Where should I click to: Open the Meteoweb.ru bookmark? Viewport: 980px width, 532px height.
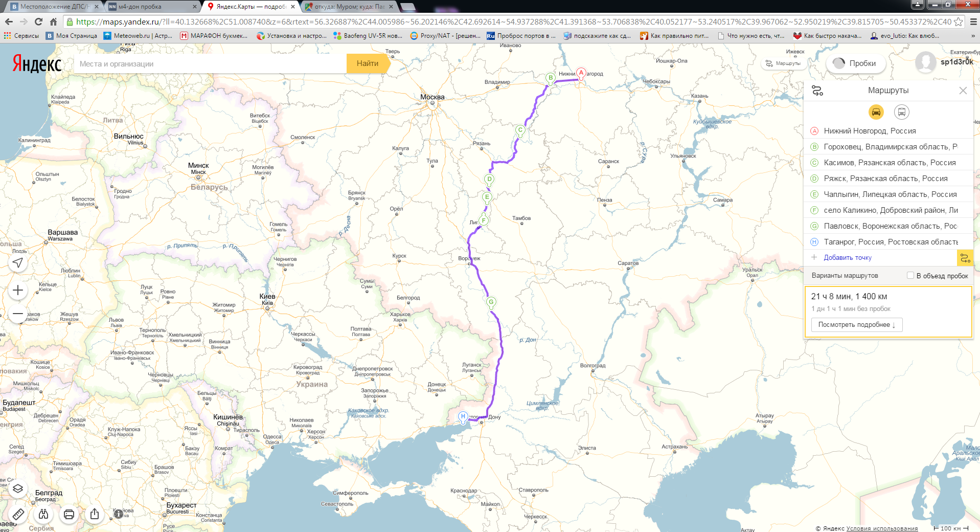point(138,36)
